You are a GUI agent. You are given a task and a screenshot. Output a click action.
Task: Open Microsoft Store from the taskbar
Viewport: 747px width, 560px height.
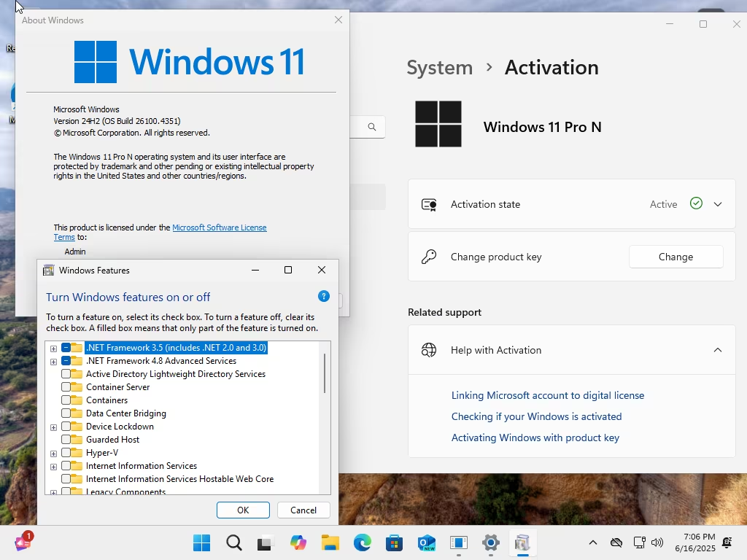394,542
